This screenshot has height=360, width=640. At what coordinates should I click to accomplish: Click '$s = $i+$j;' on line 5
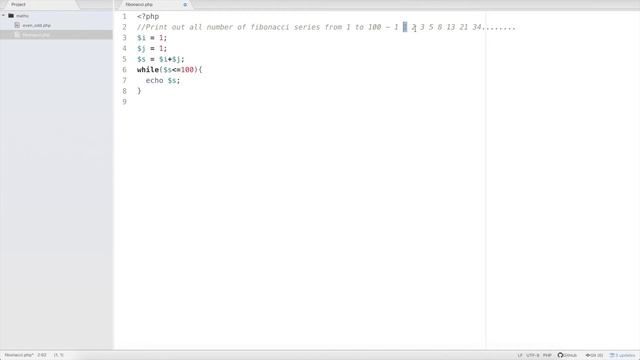tap(161, 59)
